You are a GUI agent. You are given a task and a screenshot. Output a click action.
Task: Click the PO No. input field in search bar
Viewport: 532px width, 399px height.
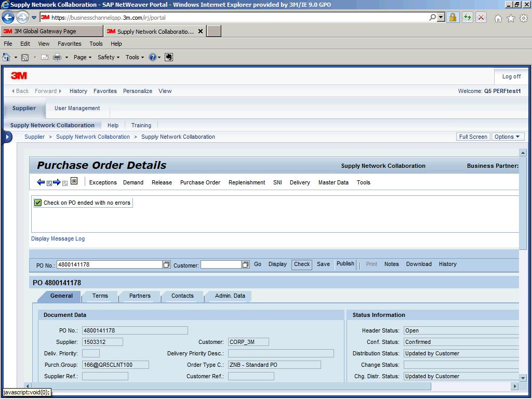point(110,264)
